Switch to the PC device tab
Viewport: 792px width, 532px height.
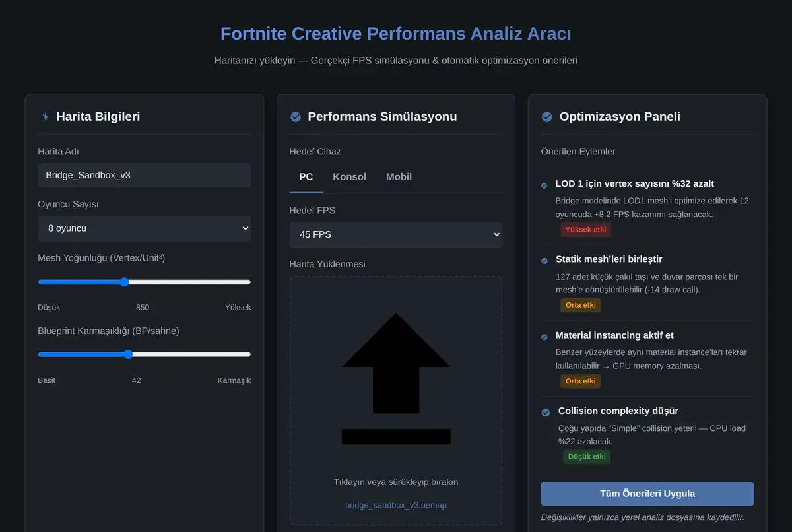coord(306,177)
